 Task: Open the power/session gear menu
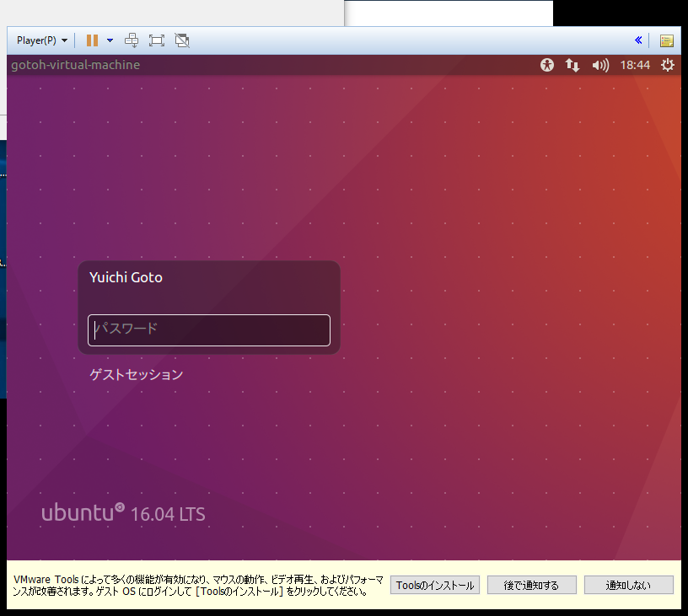(x=668, y=66)
